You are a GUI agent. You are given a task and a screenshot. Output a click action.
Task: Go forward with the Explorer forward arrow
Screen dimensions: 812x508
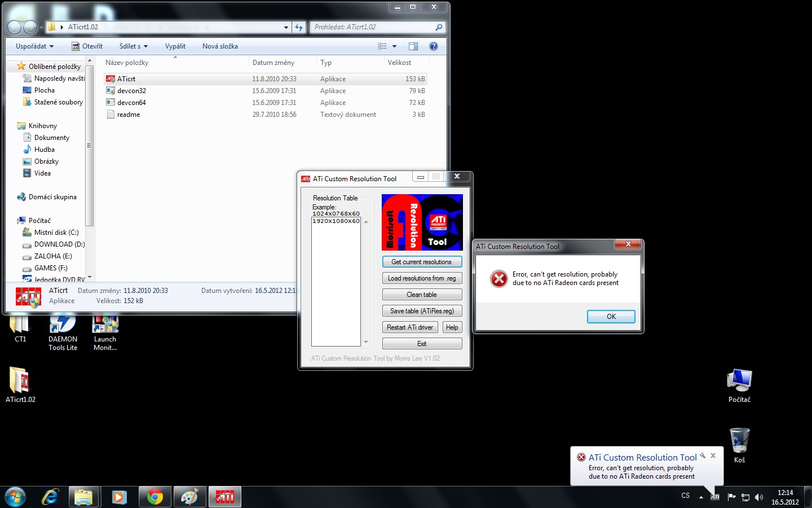coord(30,27)
